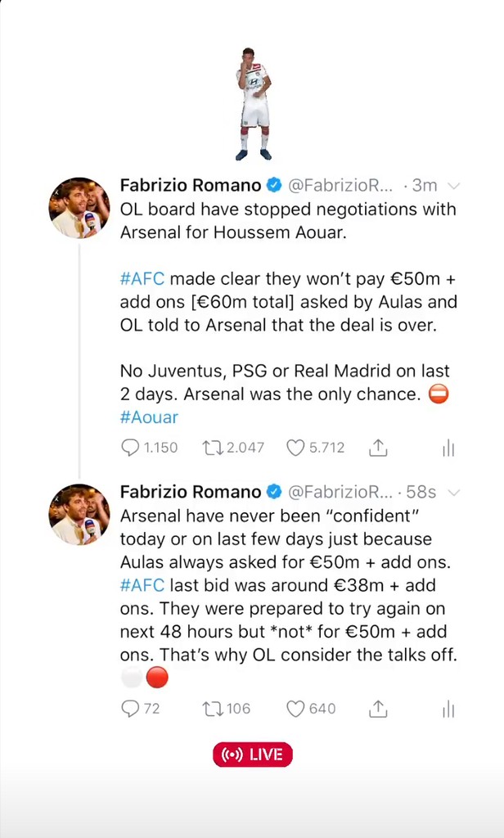View analytics icon on first tweet
This screenshot has width=504, height=838.
click(x=448, y=448)
